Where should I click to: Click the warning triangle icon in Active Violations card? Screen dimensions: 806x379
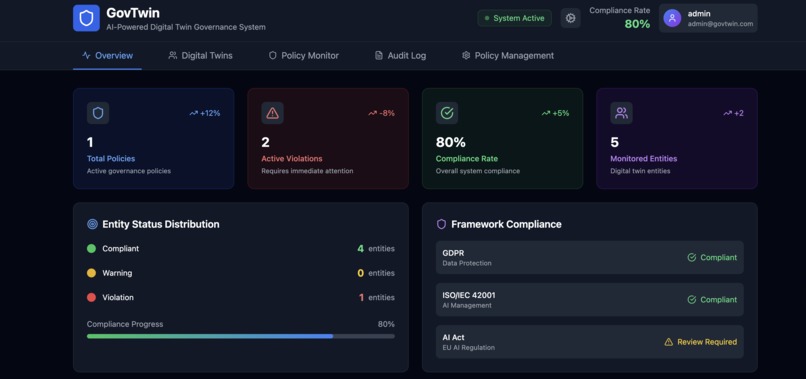click(272, 113)
